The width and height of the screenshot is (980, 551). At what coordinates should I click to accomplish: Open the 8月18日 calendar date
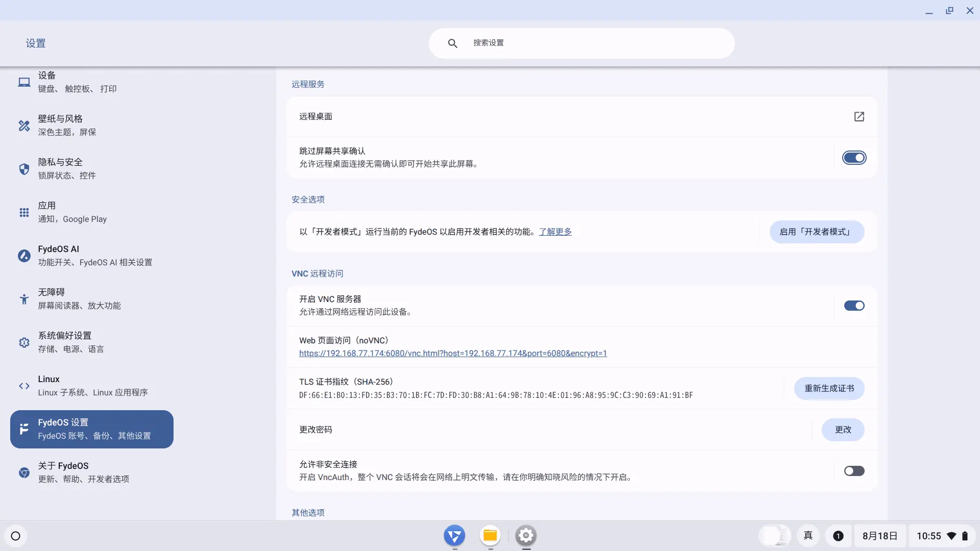(x=880, y=536)
